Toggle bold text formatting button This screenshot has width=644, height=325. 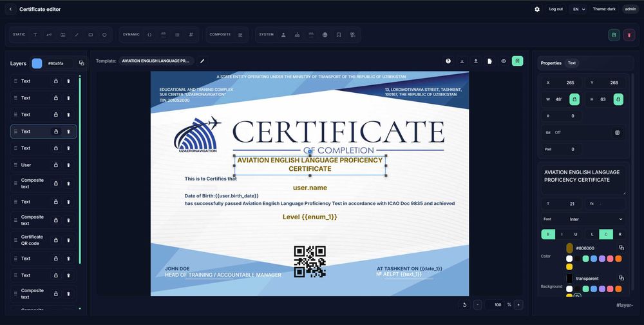[x=548, y=234]
